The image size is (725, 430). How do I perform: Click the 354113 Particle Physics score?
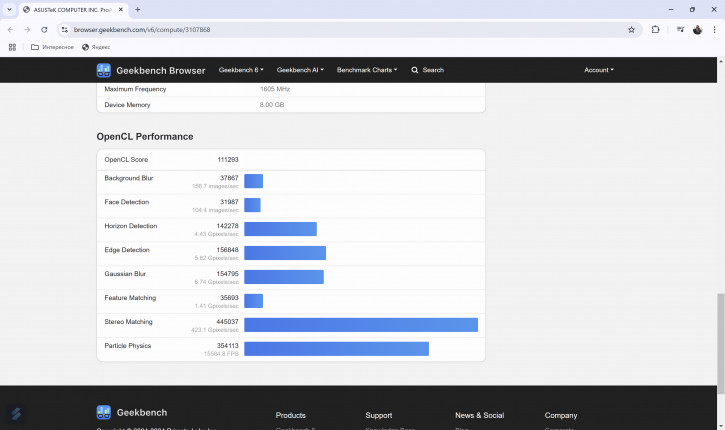click(227, 346)
